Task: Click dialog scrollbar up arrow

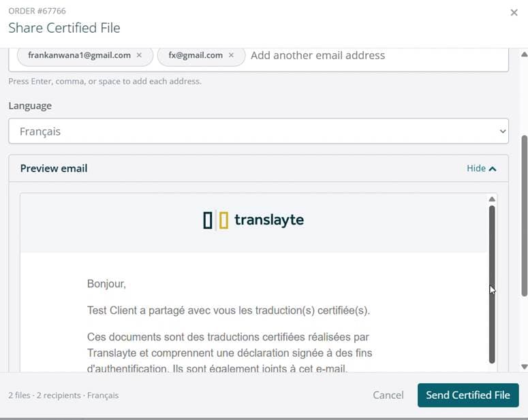Action: point(525,54)
